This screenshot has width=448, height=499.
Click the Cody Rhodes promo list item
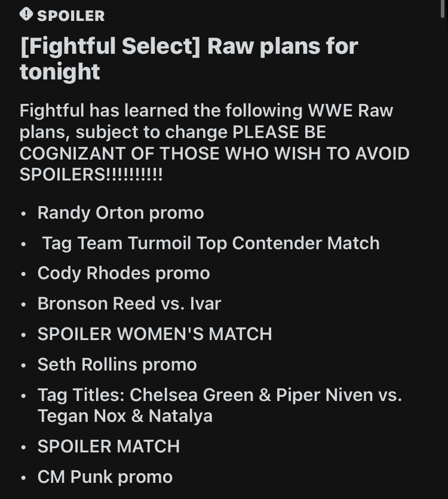124,273
